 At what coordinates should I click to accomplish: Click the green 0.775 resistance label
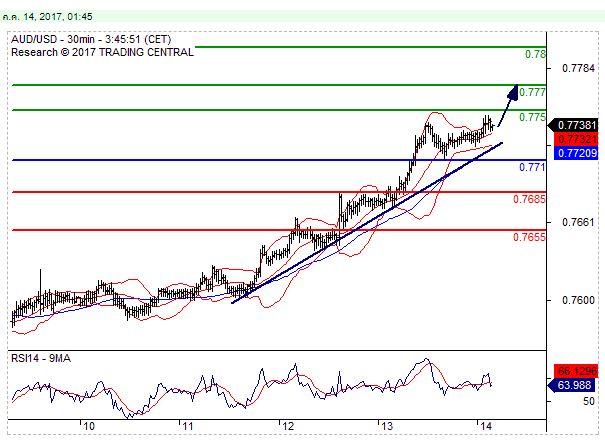coord(532,117)
